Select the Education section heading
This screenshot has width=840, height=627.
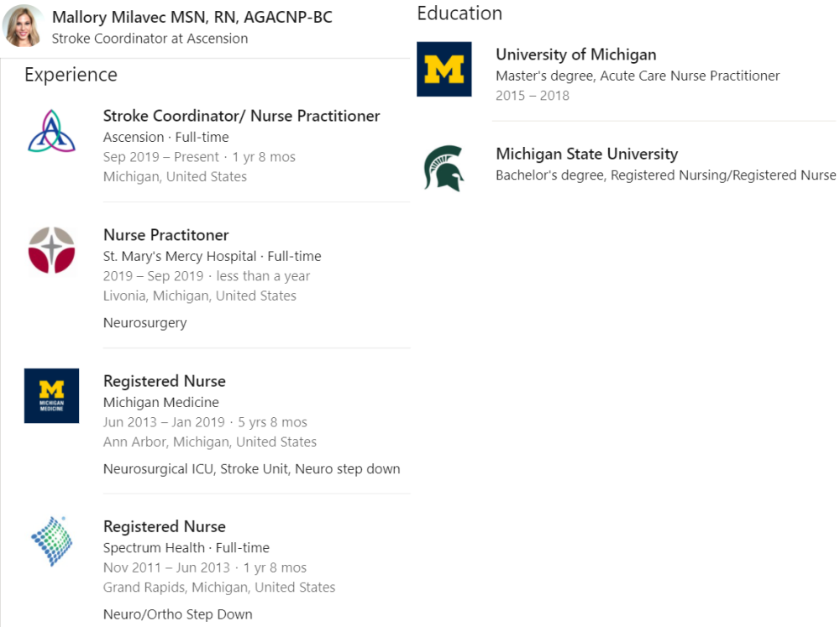click(x=459, y=13)
